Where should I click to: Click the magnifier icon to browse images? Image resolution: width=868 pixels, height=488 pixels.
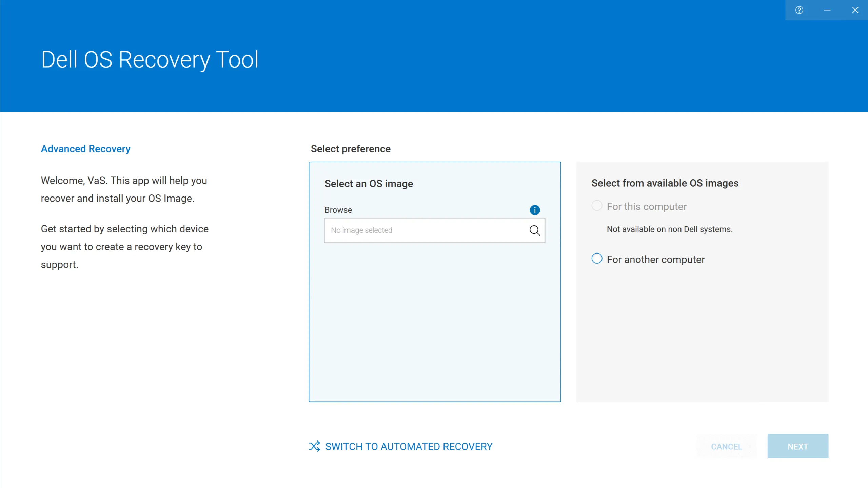(535, 230)
